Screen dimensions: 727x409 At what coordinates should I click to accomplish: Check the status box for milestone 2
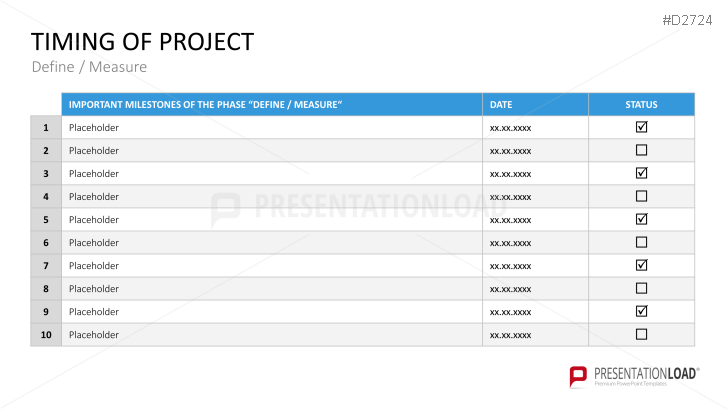(641, 150)
